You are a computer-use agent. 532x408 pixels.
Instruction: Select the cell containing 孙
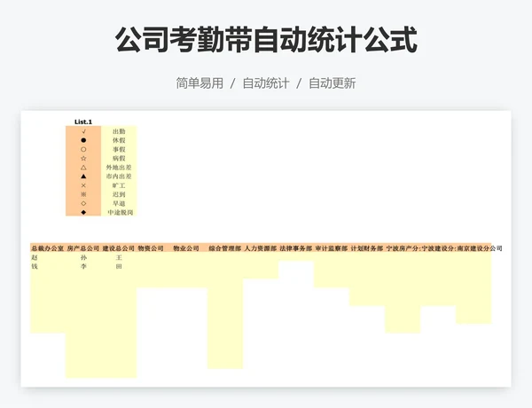tap(83, 257)
